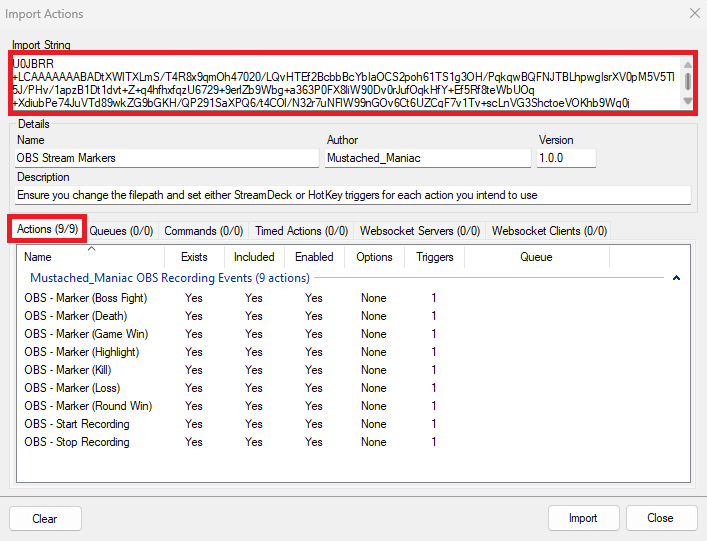Click the Import button
Image resolution: width=707 pixels, height=541 pixels.
click(583, 518)
